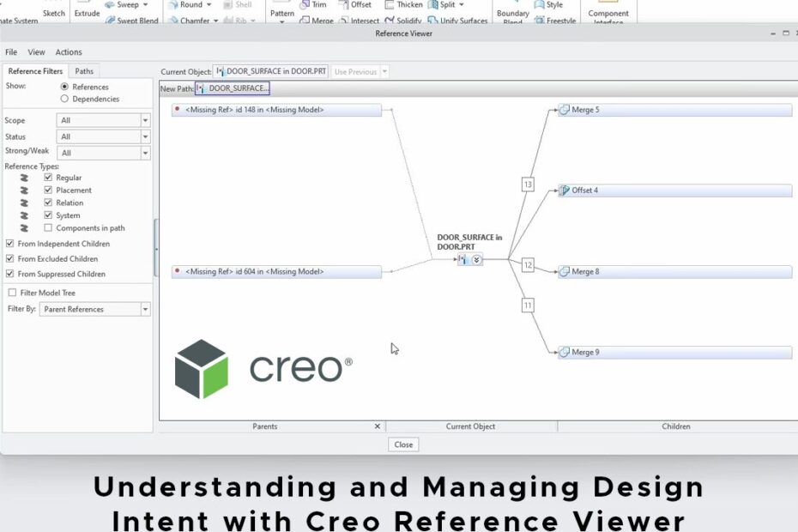Click the reference count box 13
This screenshot has width=798, height=532.
tap(528, 184)
